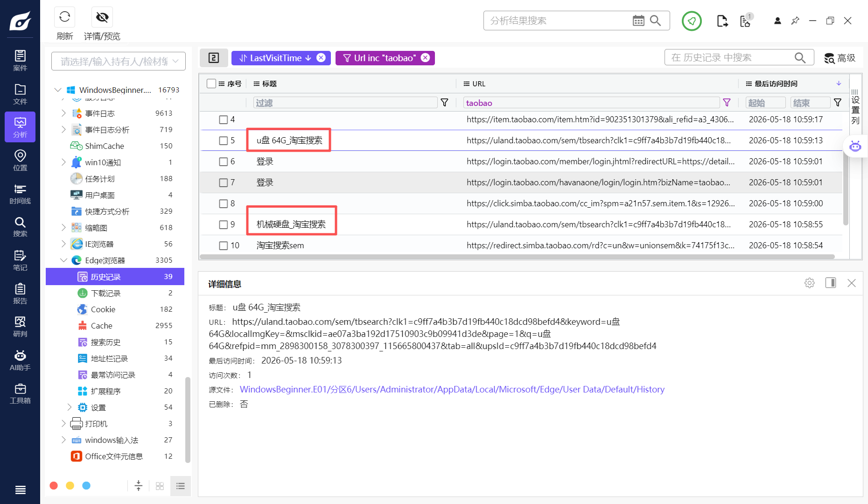Open 工具箱 sidebar icon
Screen dimensions: 868x504
click(20, 393)
